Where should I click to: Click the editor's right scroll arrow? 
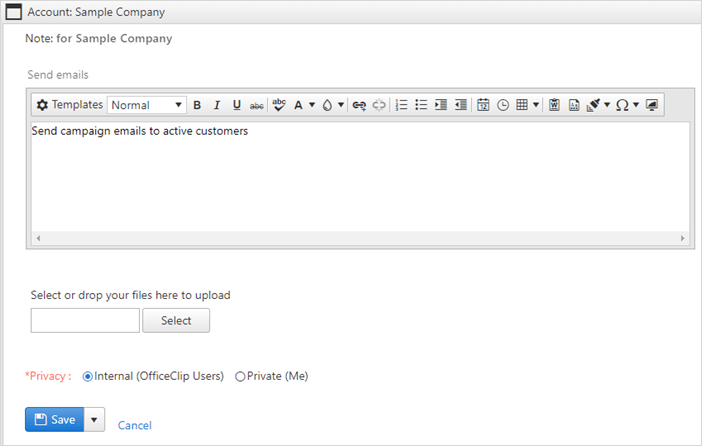click(x=682, y=238)
